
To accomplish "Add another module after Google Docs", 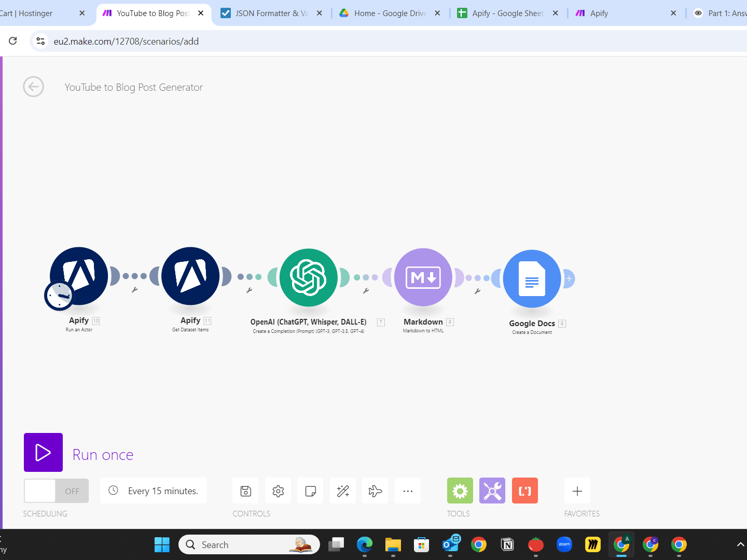I will (569, 279).
